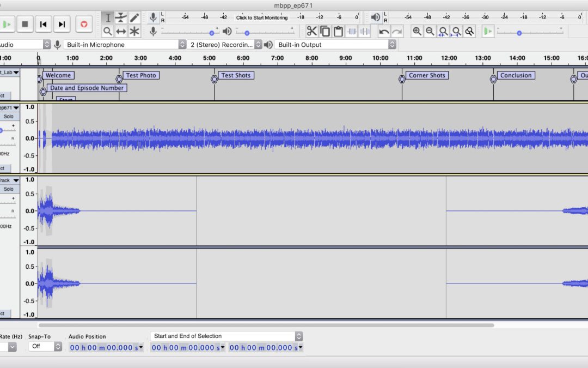Click the Cut scissors icon
The height and width of the screenshot is (368, 588).
[311, 32]
